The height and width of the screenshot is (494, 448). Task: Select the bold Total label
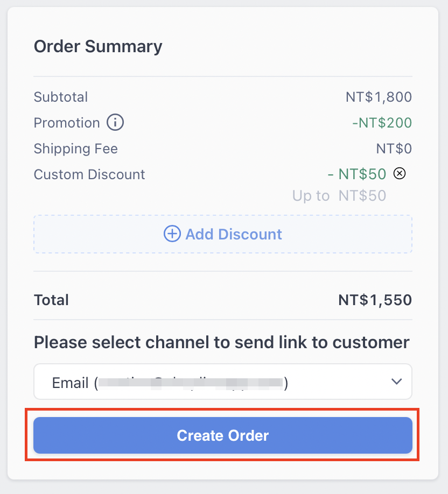pos(51,300)
